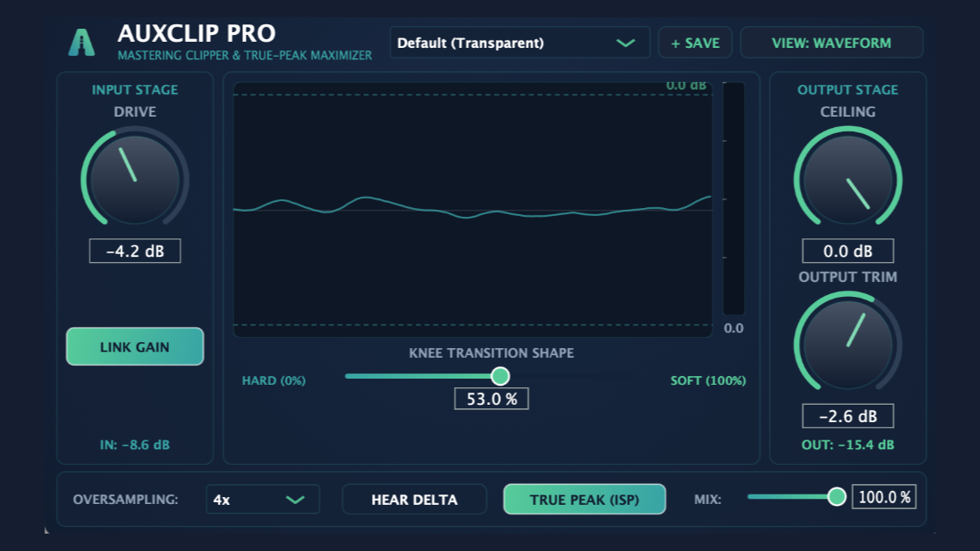This screenshot has height=551, width=980.
Task: Toggle TRUE PEAK (ISP) mode
Action: click(585, 499)
